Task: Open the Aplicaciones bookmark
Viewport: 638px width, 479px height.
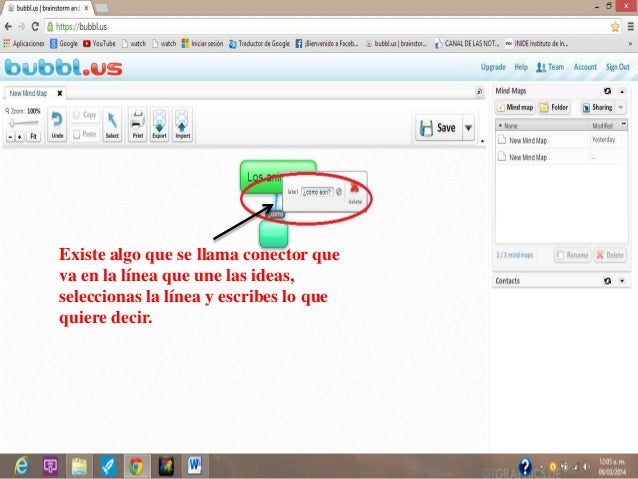Action: 24,44
